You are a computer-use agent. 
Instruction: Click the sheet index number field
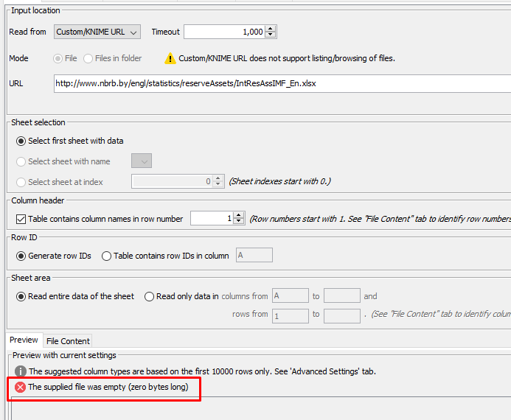pyautogui.click(x=172, y=181)
